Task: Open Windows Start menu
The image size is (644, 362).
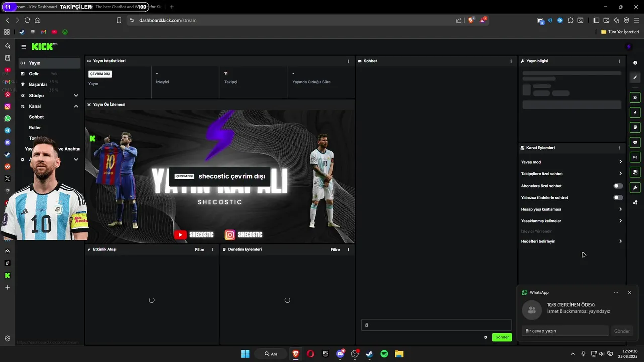Action: [245, 354]
